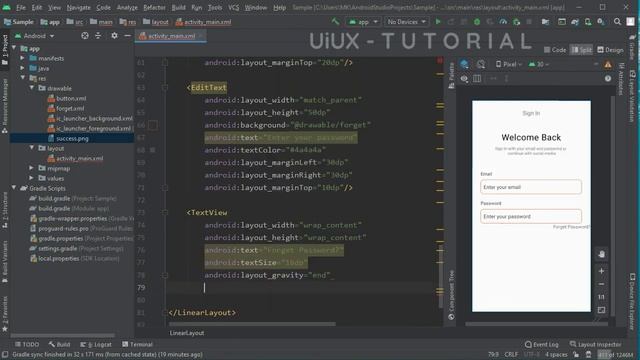Viewport: 640px width, 360px height.
Task: Click the Search Everywhere magnifier icon
Action: (x=617, y=22)
